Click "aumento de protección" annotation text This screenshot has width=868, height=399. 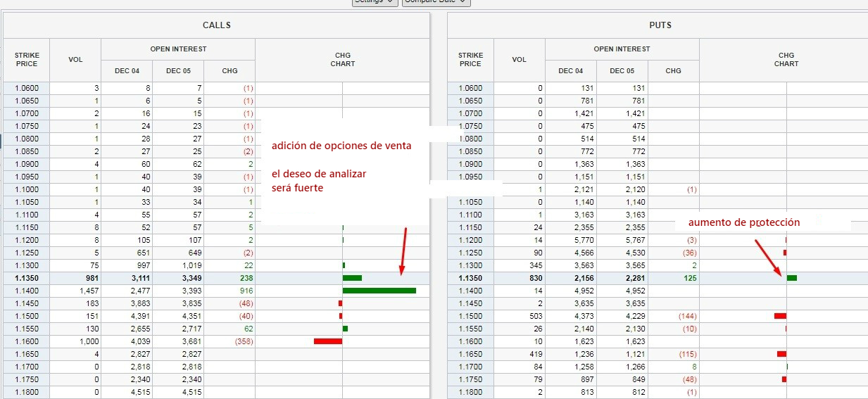743,222
